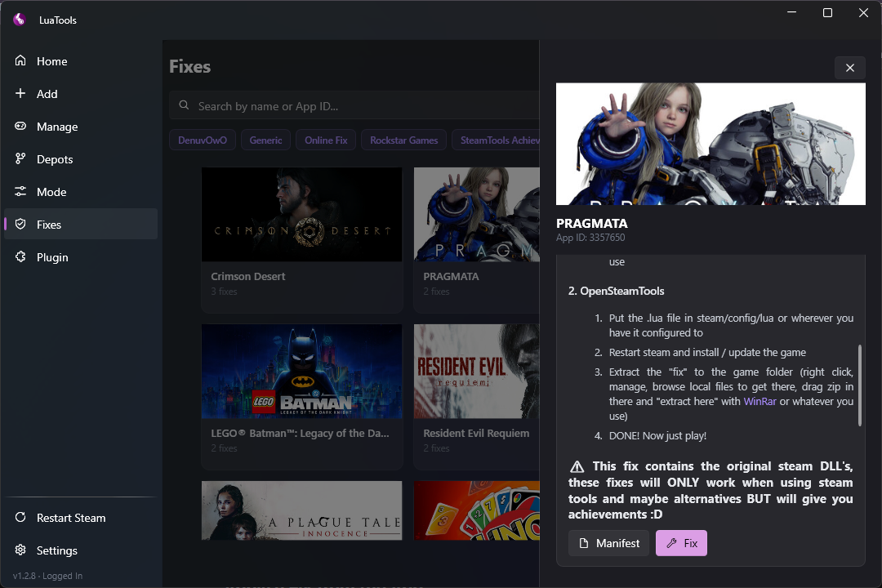The height and width of the screenshot is (588, 882).
Task: Select Depots in the sidebar
Action: pyautogui.click(x=81, y=158)
